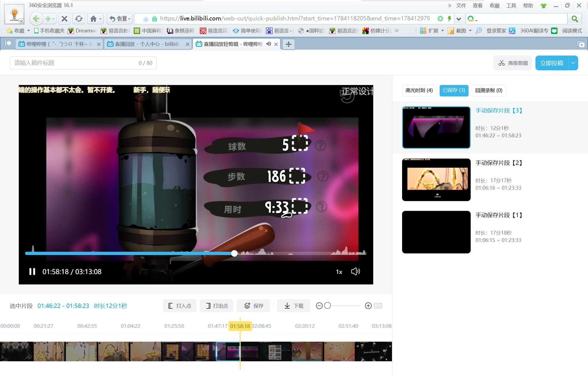Go forward with browser forward arrow
Viewport: 588px width, 376px height.
[48, 19]
